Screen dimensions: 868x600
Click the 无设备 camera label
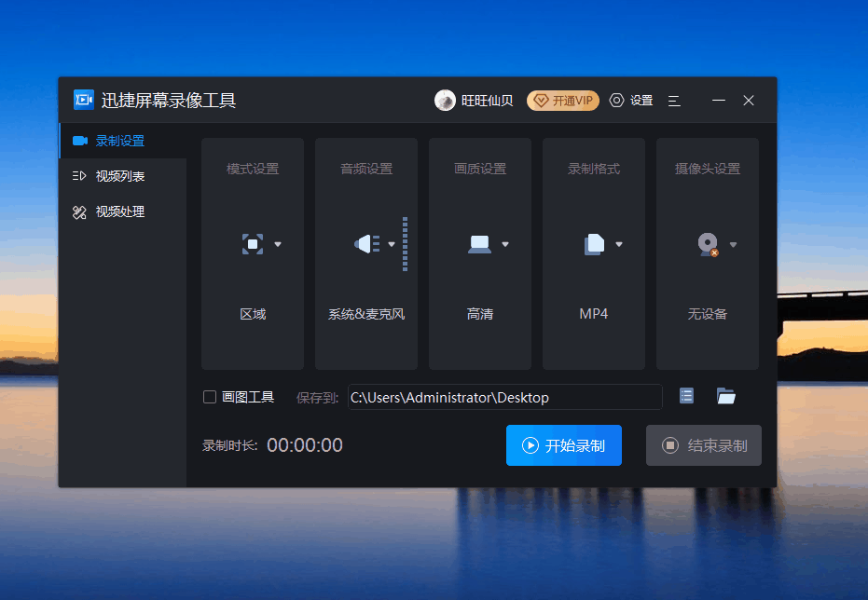click(708, 314)
